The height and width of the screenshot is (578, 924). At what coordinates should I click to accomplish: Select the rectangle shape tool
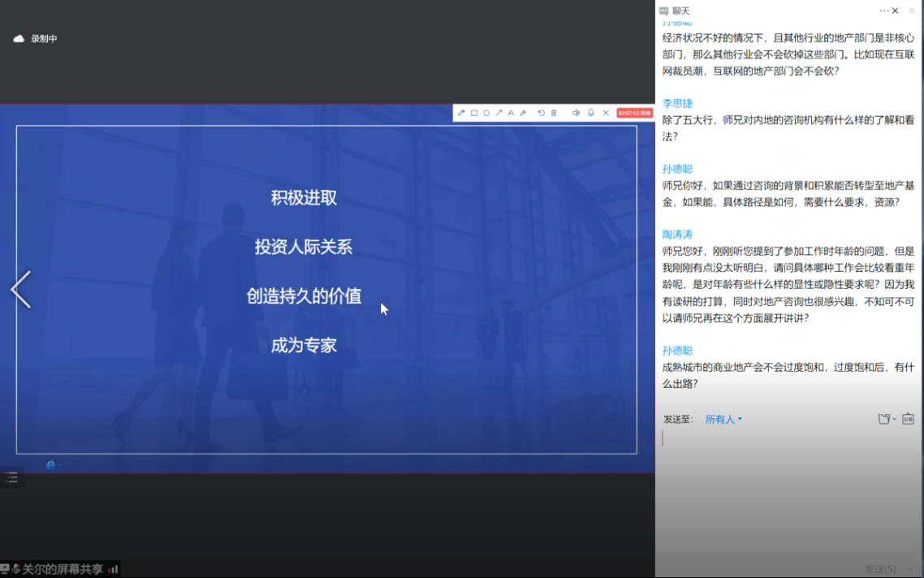(474, 113)
